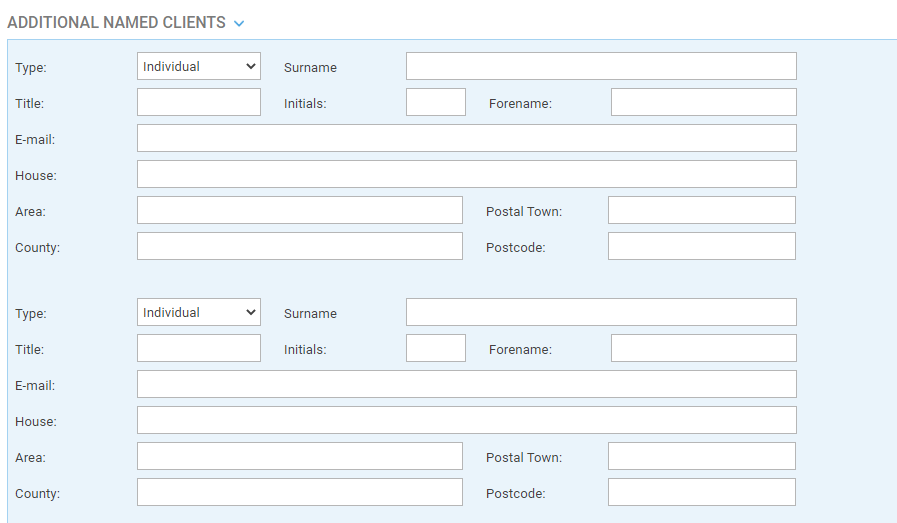The width and height of the screenshot is (897, 523).
Task: Click the first client's Forename field
Action: (x=704, y=102)
